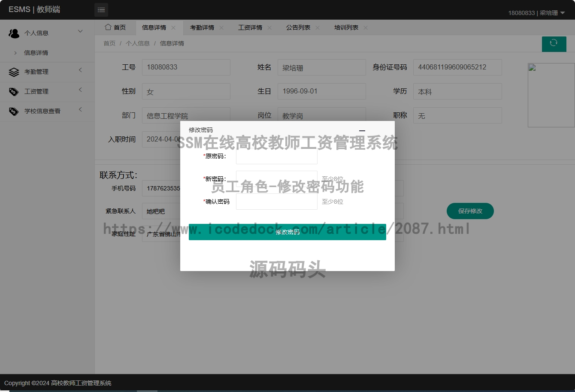
Task: Switch to the 信息详情 tab
Action: pos(154,27)
